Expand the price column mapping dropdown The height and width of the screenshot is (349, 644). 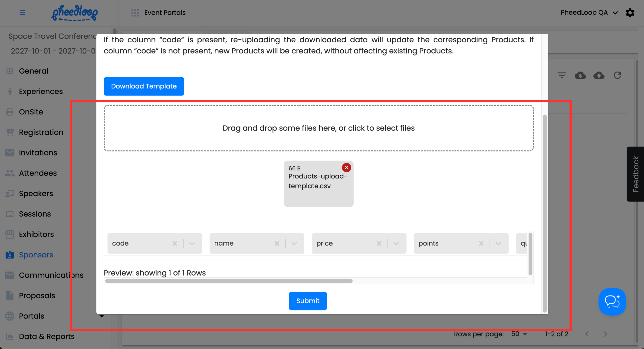(x=396, y=244)
